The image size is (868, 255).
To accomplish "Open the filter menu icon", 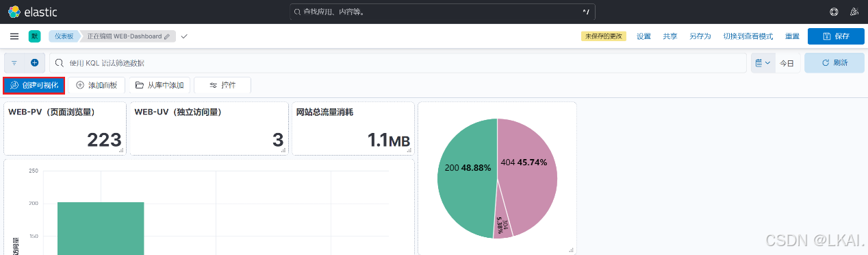I will click(14, 62).
